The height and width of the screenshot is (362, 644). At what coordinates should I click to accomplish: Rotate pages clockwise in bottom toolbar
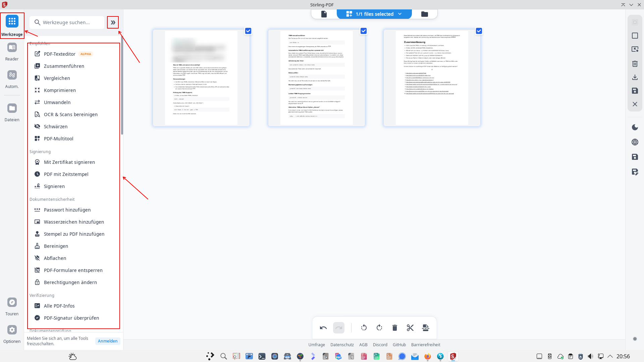click(x=379, y=328)
